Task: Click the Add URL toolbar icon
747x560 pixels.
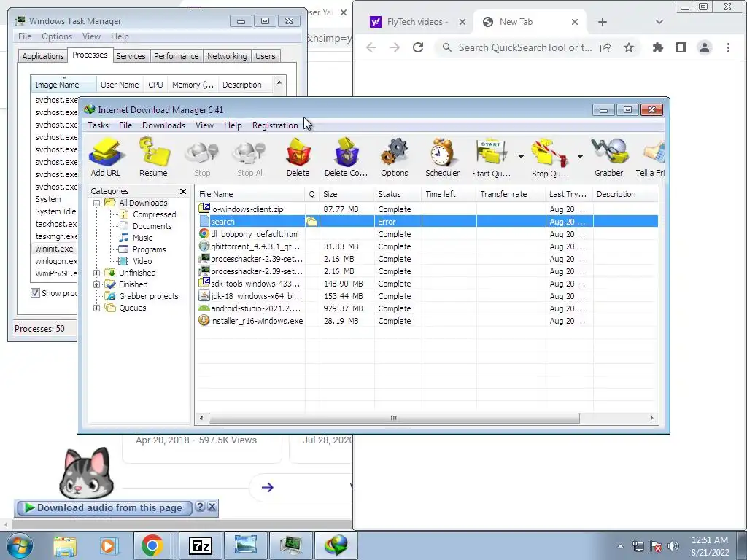Action: point(106,157)
